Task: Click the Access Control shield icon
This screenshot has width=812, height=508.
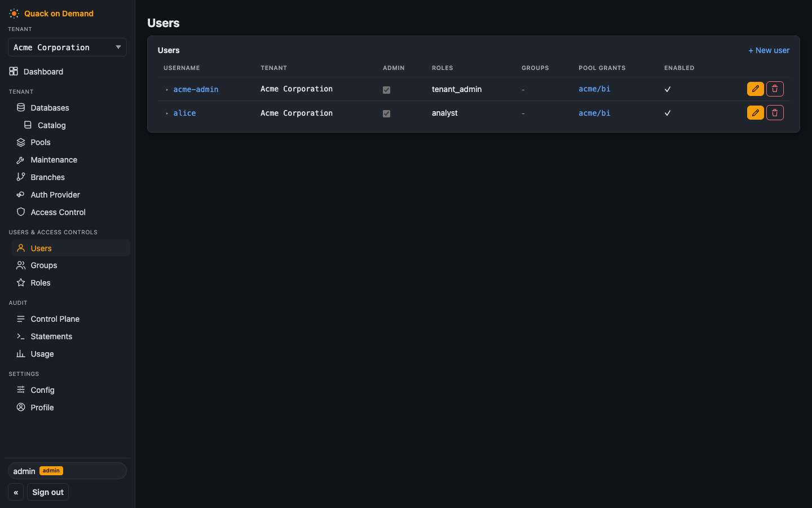Action: (x=21, y=212)
